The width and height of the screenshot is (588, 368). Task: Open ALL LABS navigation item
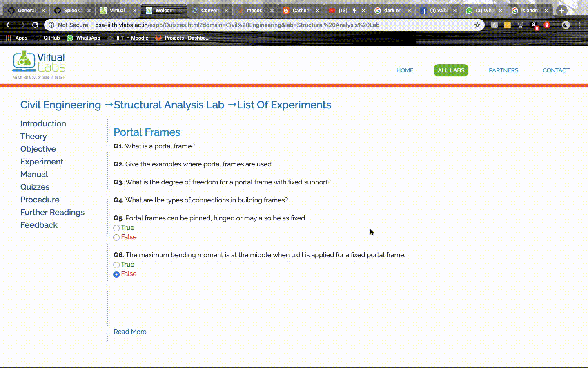(451, 70)
